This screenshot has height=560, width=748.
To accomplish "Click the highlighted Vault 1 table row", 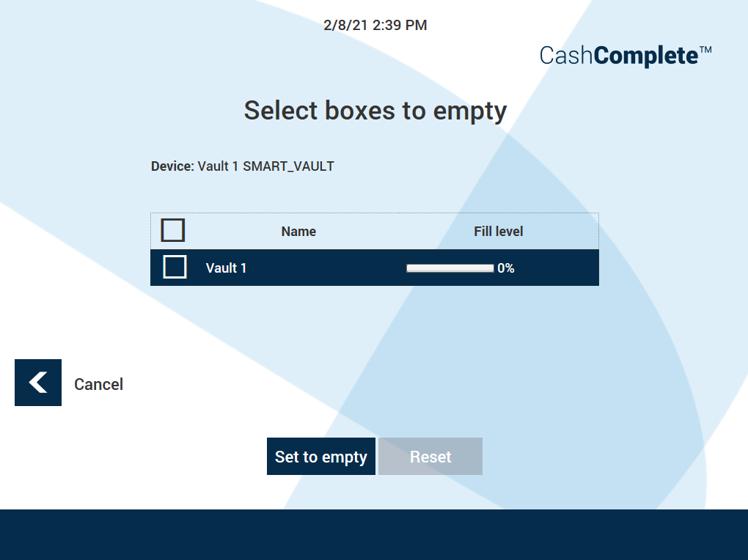I will coord(374,267).
